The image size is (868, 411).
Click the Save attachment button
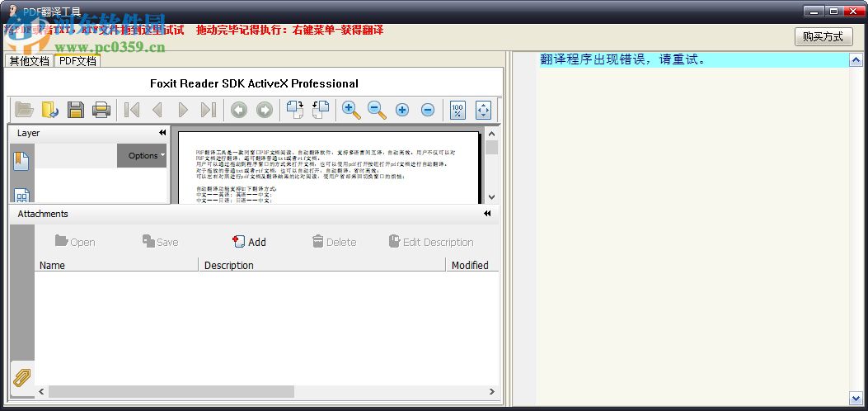click(160, 242)
